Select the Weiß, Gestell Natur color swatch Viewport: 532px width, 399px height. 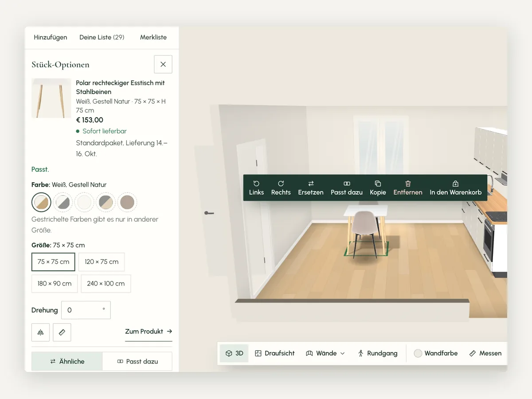[41, 203]
